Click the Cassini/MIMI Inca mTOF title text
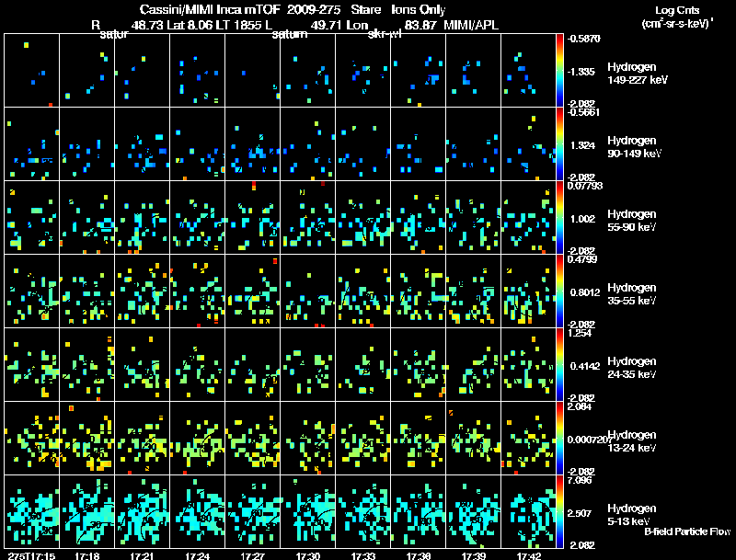736x560 pixels. (210, 9)
